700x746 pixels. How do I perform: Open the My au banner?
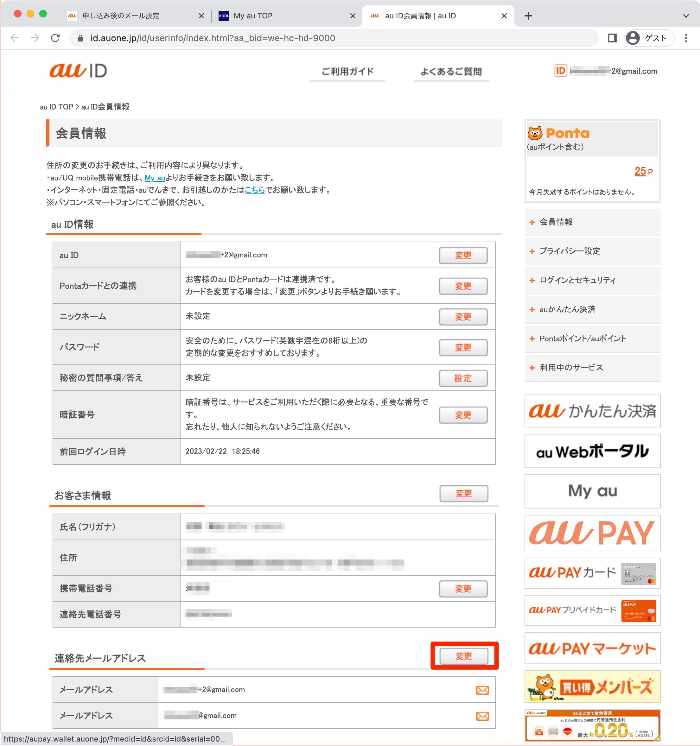tap(592, 491)
